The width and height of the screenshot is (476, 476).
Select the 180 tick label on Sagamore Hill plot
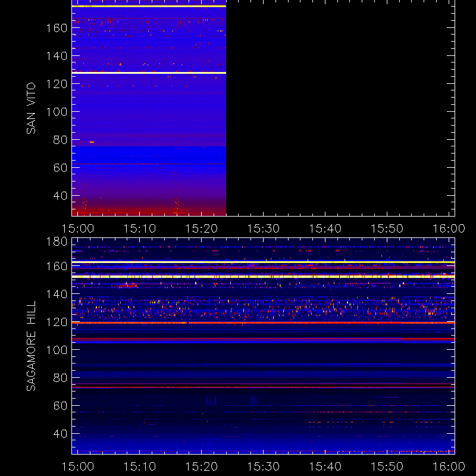point(57,242)
